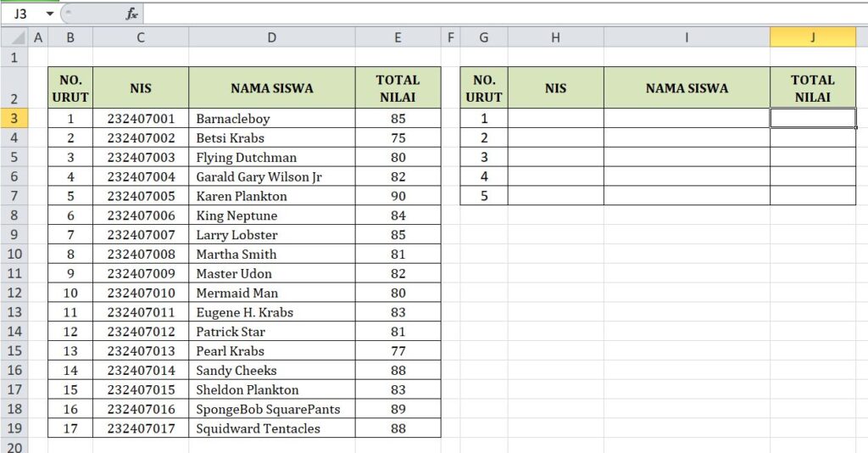Click the NIS header in column H
868x453 pixels.
coord(555,87)
